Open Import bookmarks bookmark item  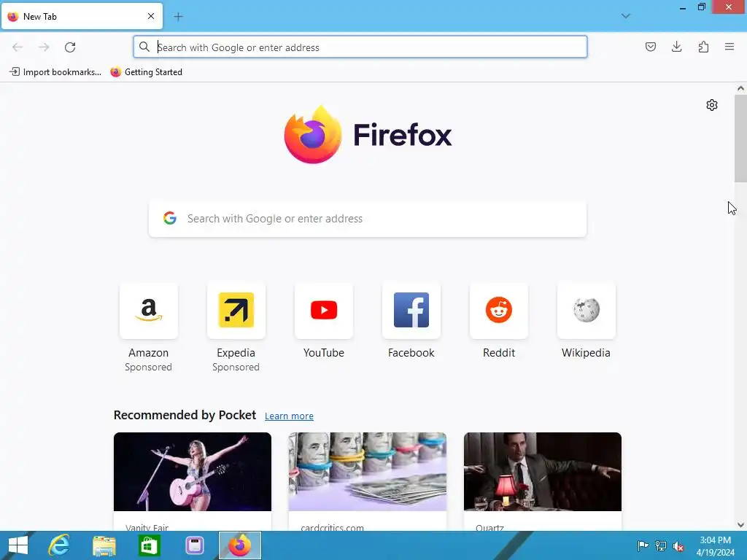55,72
